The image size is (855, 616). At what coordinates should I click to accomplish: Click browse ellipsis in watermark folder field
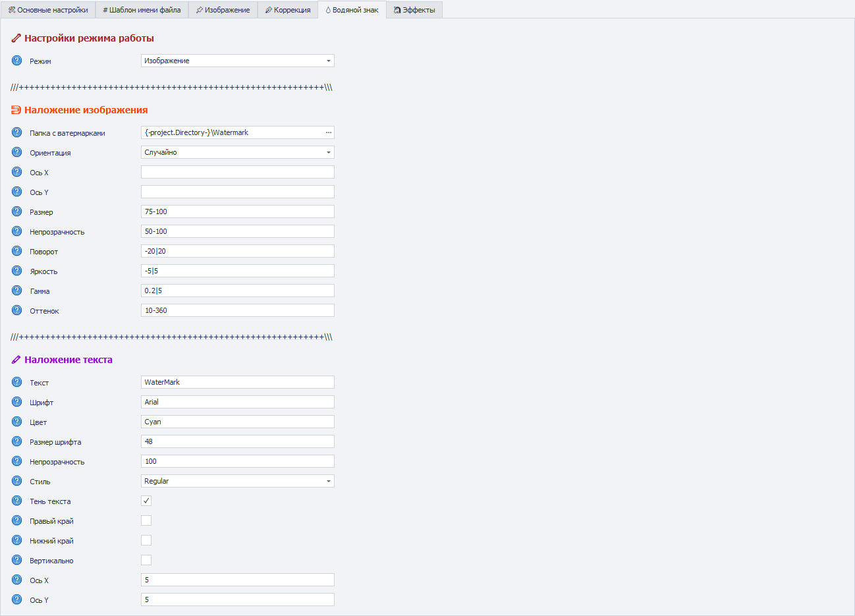(328, 132)
